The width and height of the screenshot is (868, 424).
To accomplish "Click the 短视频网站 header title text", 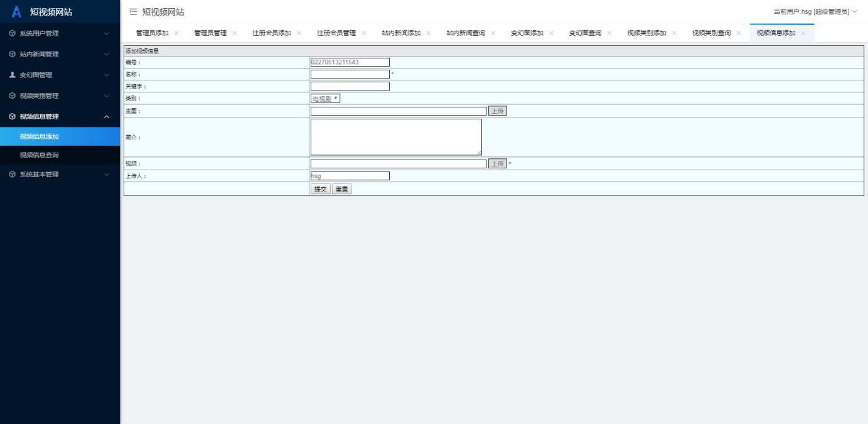I will pyautogui.click(x=163, y=12).
